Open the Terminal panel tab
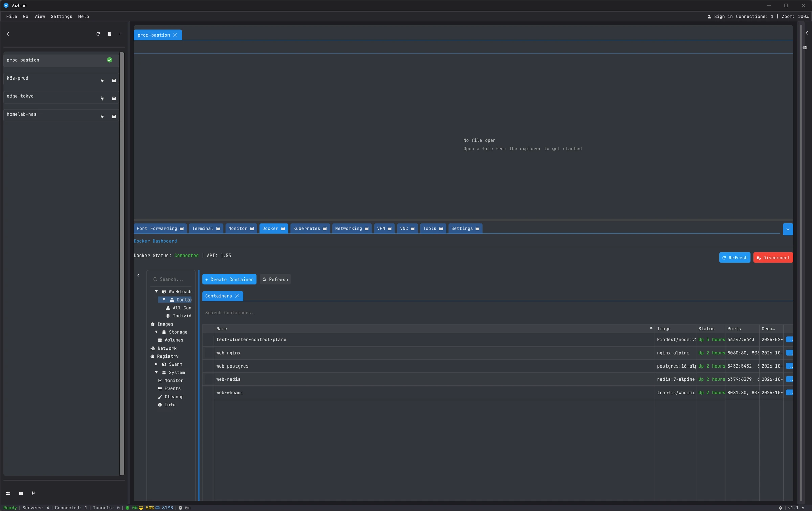Image resolution: width=812 pixels, height=511 pixels. (206, 229)
